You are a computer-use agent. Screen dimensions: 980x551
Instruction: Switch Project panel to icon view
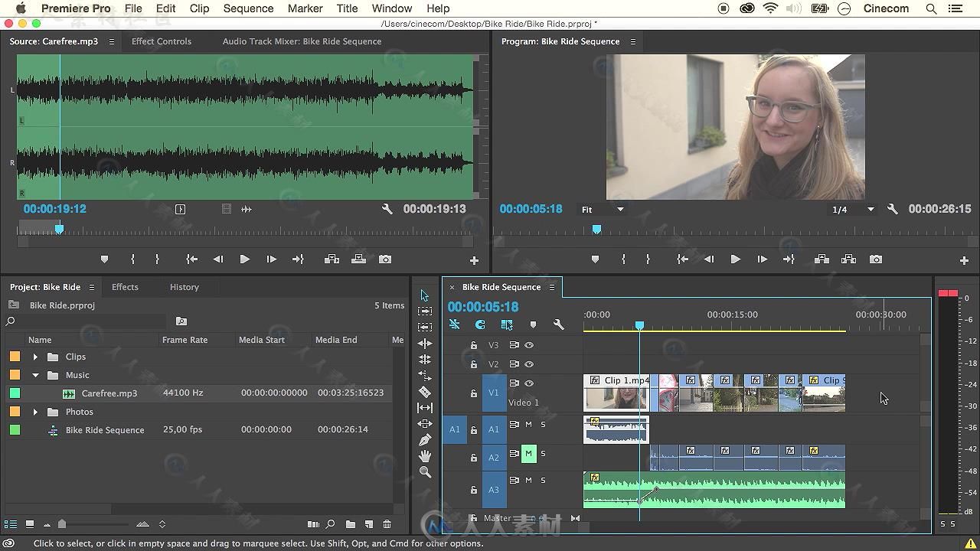pyautogui.click(x=29, y=524)
